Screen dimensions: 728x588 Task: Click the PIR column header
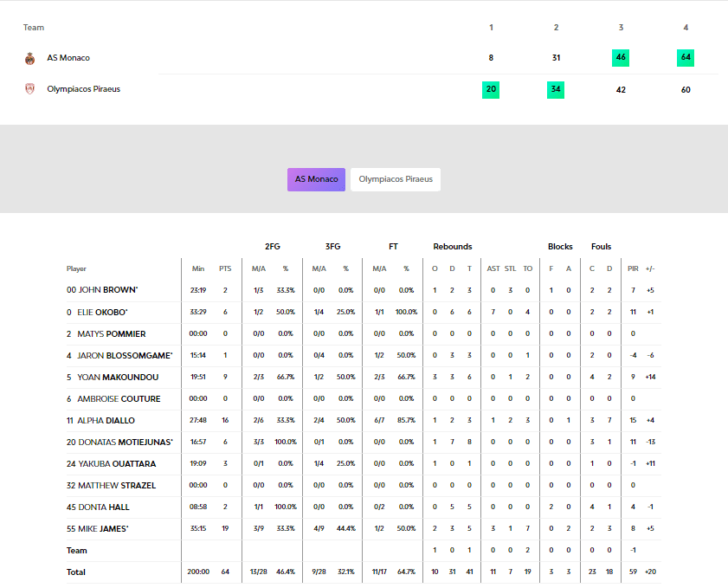click(633, 268)
